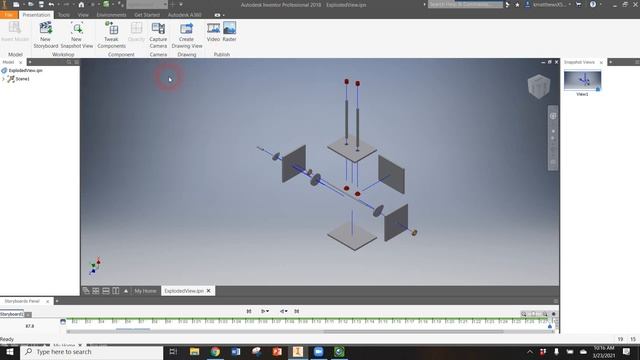Switch to the My Home document tab
This screenshot has height=360, width=640.
click(x=145, y=291)
